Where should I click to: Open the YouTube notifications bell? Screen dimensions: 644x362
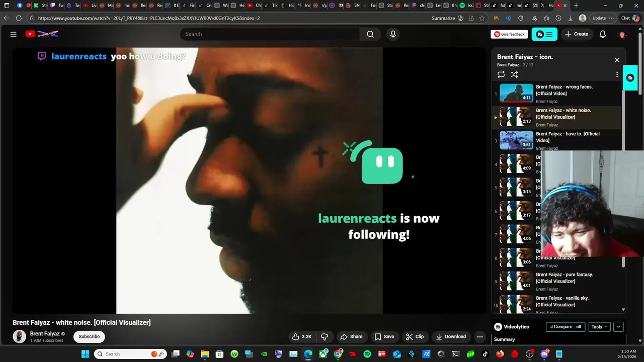pyautogui.click(x=603, y=34)
